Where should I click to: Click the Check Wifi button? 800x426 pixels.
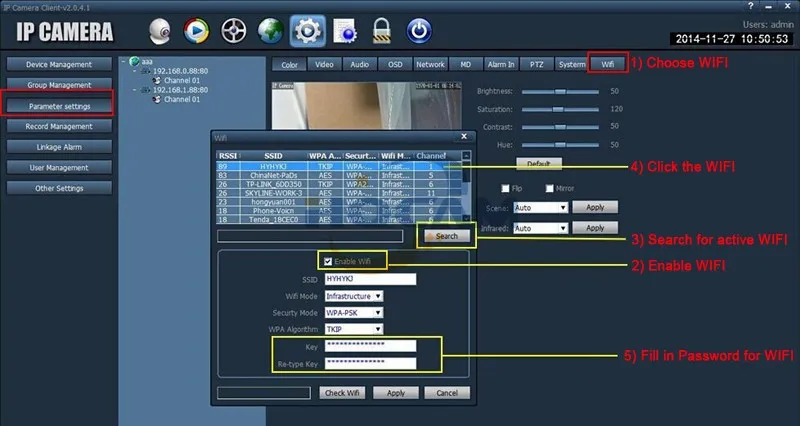(342, 393)
